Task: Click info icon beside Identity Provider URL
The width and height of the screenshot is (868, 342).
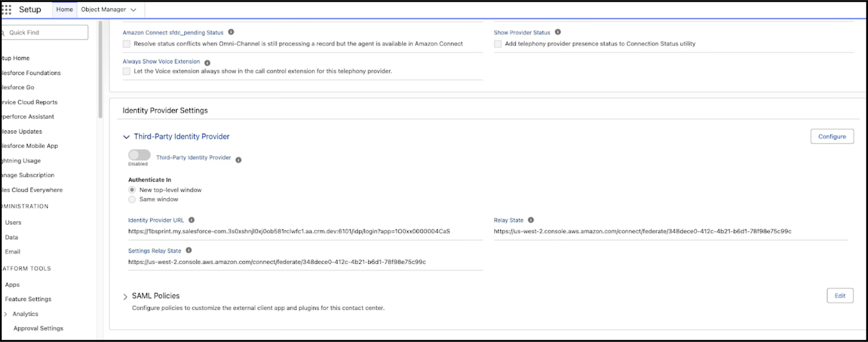Action: pyautogui.click(x=192, y=220)
